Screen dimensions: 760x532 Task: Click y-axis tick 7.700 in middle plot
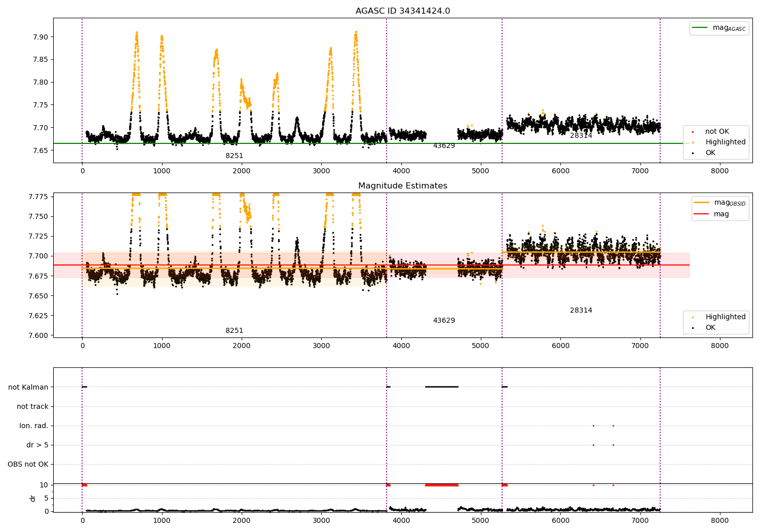(39, 256)
